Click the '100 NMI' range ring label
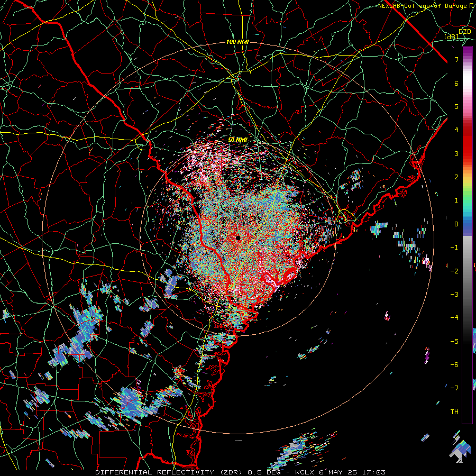476x476 pixels. point(237,42)
